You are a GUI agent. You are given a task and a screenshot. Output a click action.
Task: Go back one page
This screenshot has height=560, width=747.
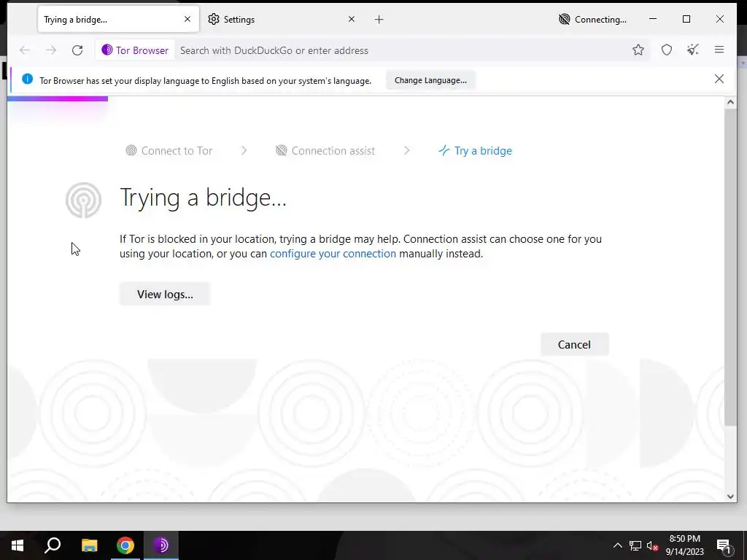pos(25,50)
